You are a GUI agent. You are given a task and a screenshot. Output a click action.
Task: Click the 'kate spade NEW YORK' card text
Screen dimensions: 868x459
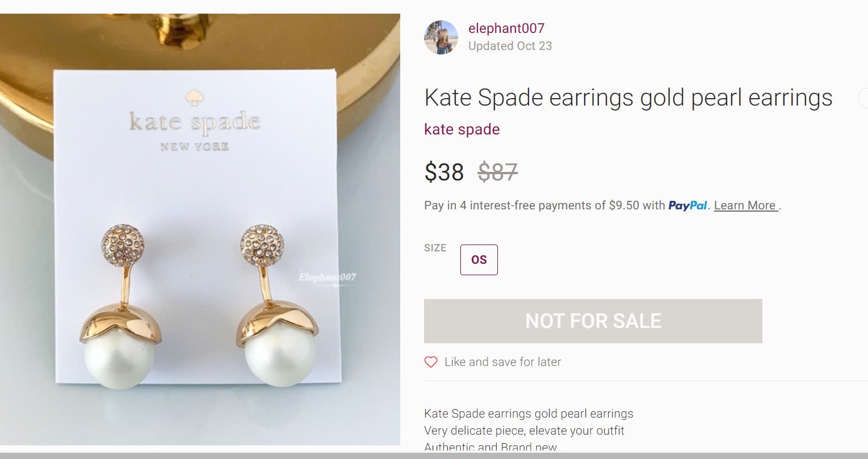pos(195,129)
